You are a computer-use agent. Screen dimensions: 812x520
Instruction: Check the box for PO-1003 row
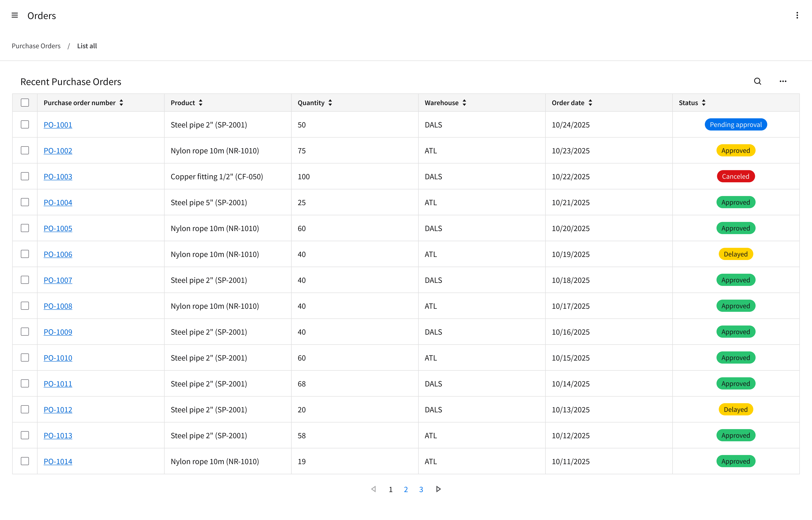[25, 176]
